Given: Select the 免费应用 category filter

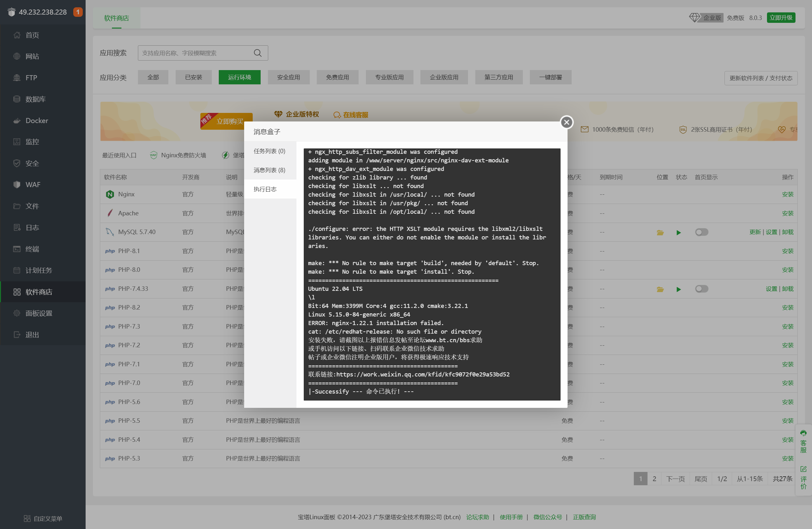Looking at the screenshot, I should 337,77.
